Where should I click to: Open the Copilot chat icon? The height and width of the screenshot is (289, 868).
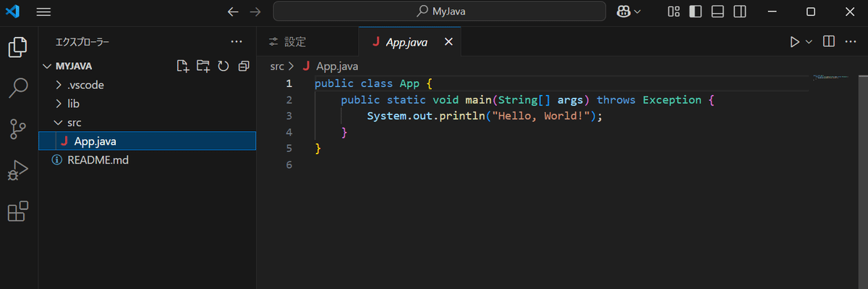coord(623,12)
